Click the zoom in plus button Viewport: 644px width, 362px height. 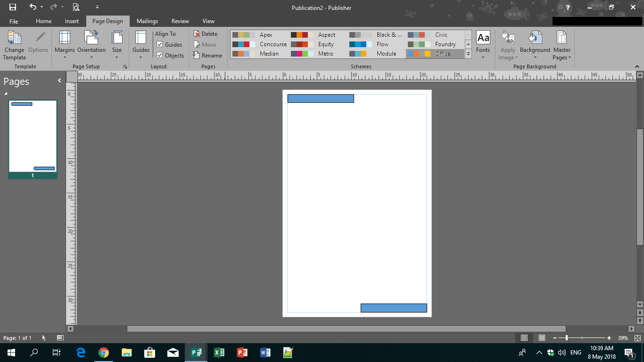tap(609, 338)
